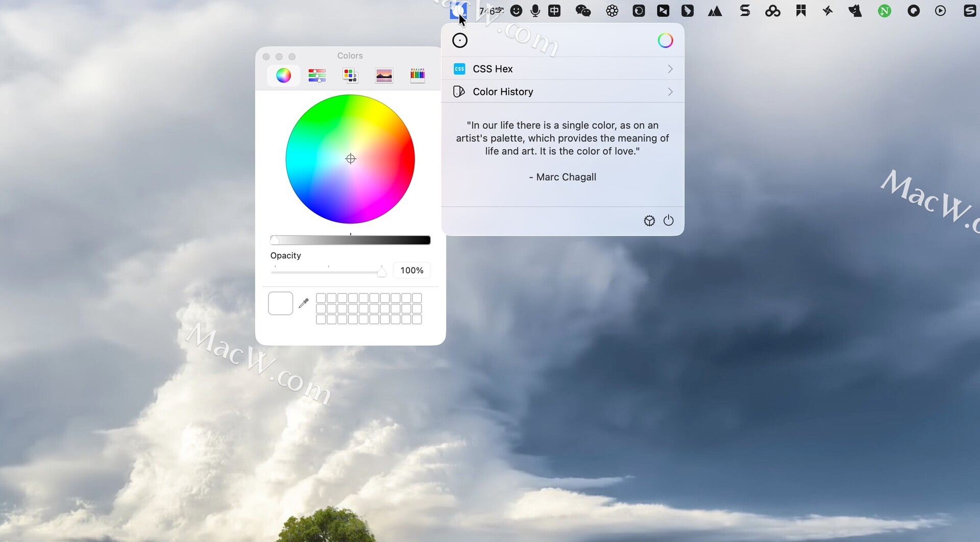Switch to the Color Sliders tab
Screen dimensions: 980x542
pyautogui.click(x=317, y=76)
